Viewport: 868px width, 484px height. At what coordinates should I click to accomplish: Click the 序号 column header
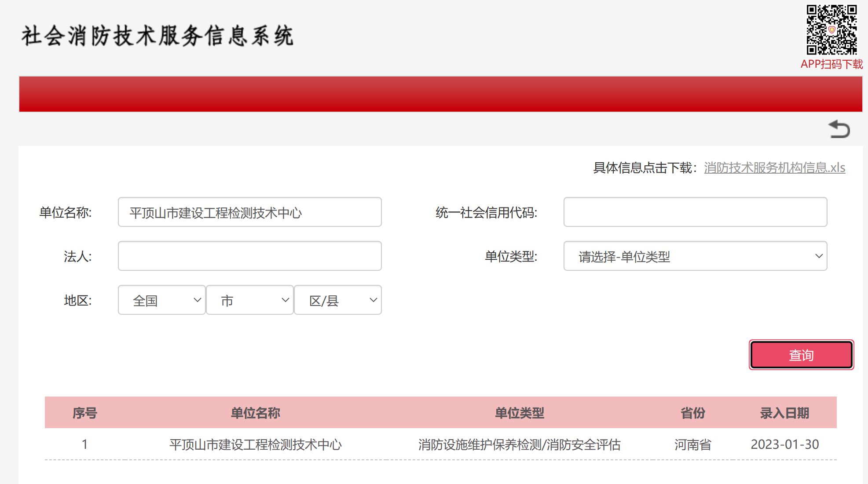click(84, 413)
